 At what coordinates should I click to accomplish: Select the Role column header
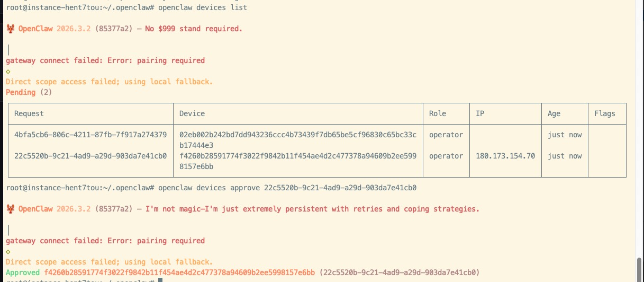[x=438, y=113]
